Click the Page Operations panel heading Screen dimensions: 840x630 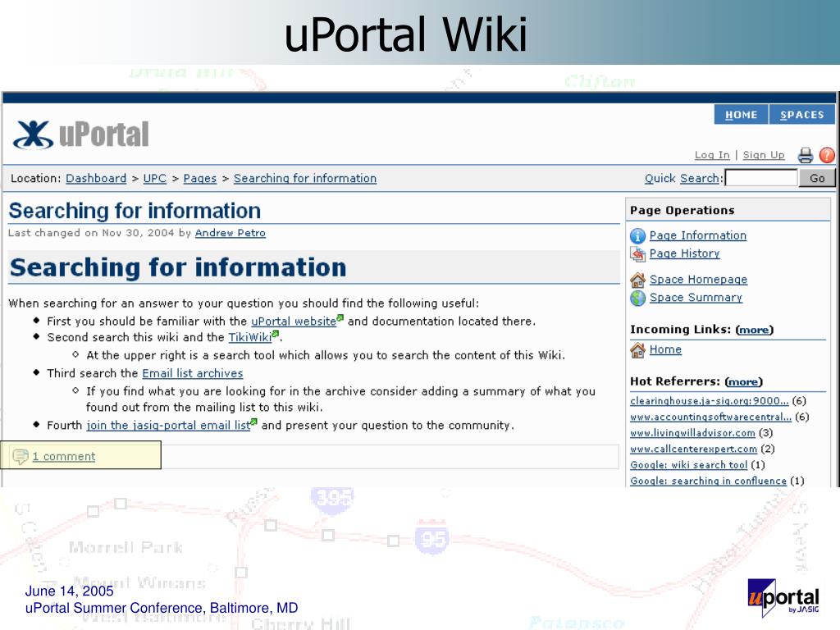(682, 211)
